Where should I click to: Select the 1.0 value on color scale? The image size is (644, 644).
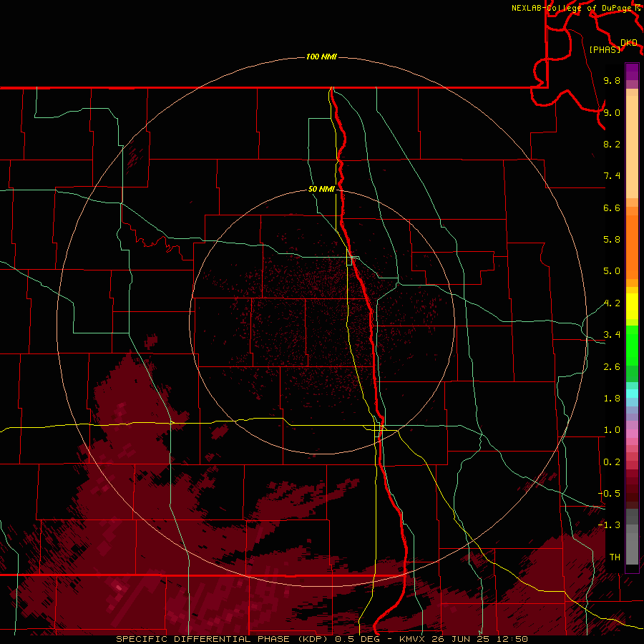(612, 430)
